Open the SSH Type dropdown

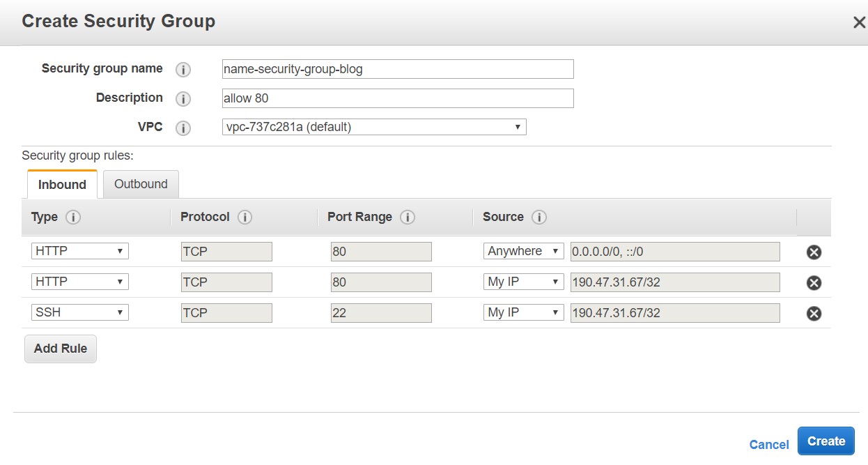point(80,312)
